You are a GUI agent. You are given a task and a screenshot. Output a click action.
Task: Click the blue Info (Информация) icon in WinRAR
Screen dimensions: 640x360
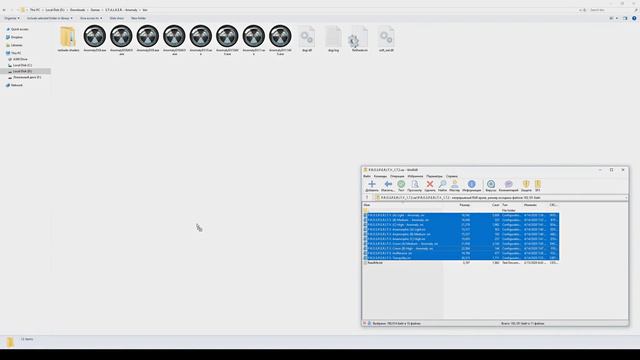(x=471, y=186)
